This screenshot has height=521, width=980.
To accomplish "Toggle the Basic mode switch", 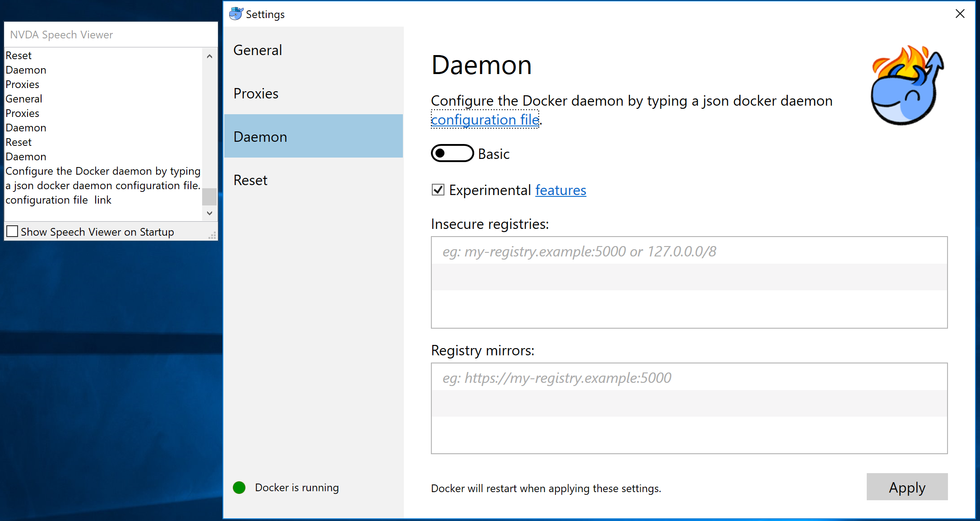I will (452, 154).
